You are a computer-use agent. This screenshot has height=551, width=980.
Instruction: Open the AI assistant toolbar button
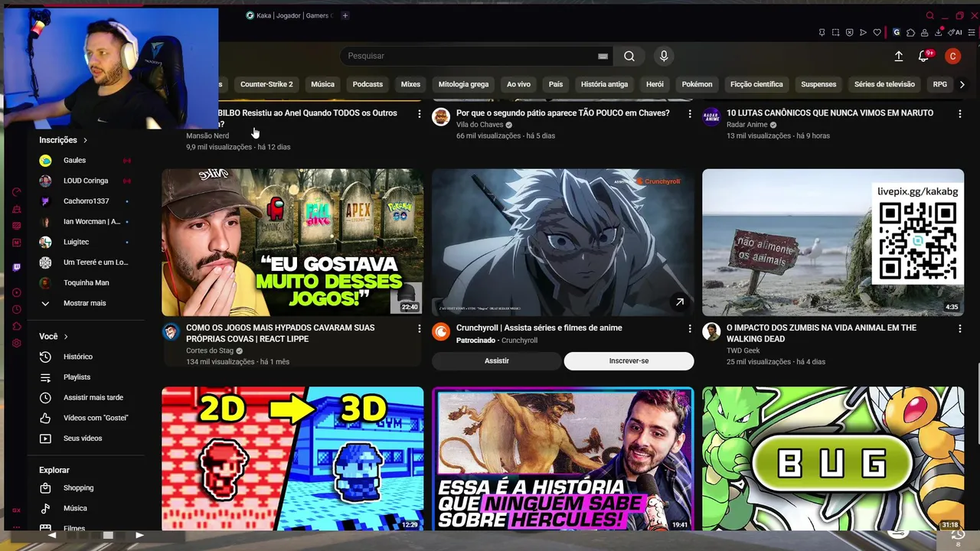pyautogui.click(x=955, y=33)
